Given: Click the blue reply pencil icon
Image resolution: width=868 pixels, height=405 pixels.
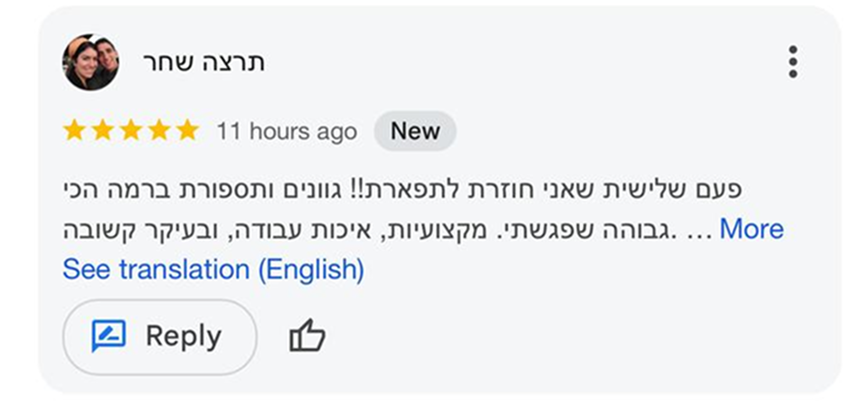Looking at the screenshot, I should (109, 336).
